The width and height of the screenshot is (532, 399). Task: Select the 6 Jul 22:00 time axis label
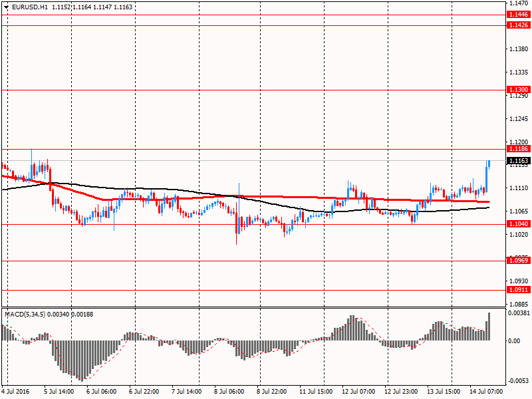[x=144, y=392]
